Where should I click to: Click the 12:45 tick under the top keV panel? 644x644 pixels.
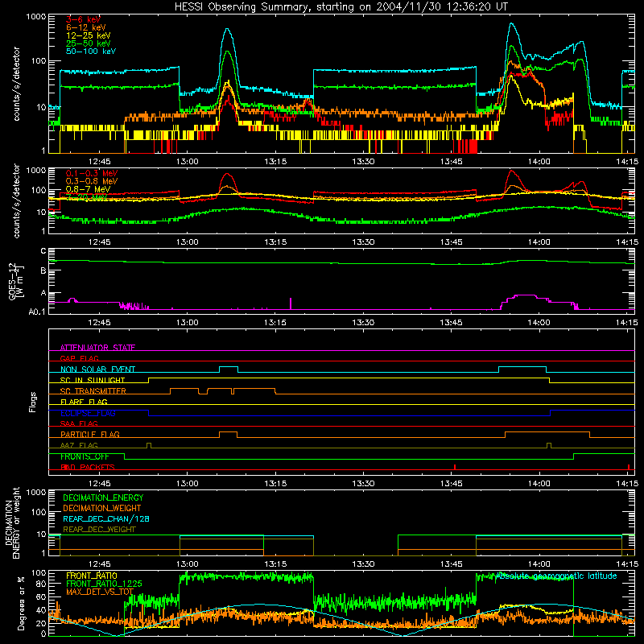click(99, 162)
